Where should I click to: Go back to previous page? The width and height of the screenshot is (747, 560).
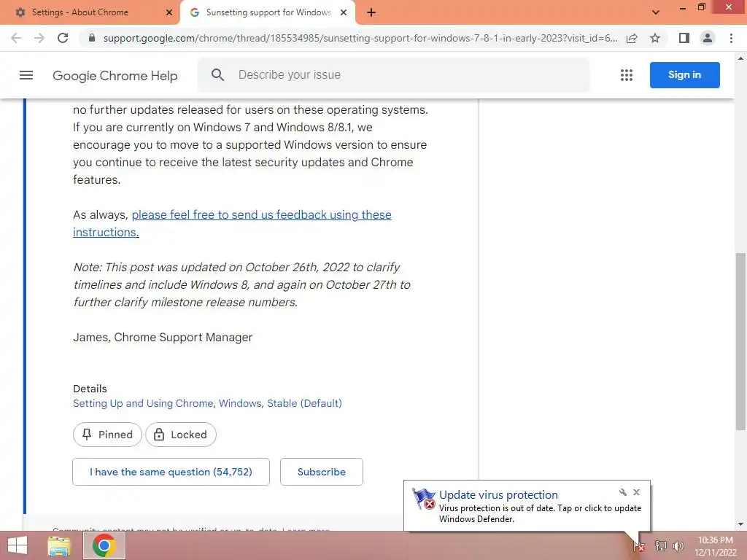16,38
